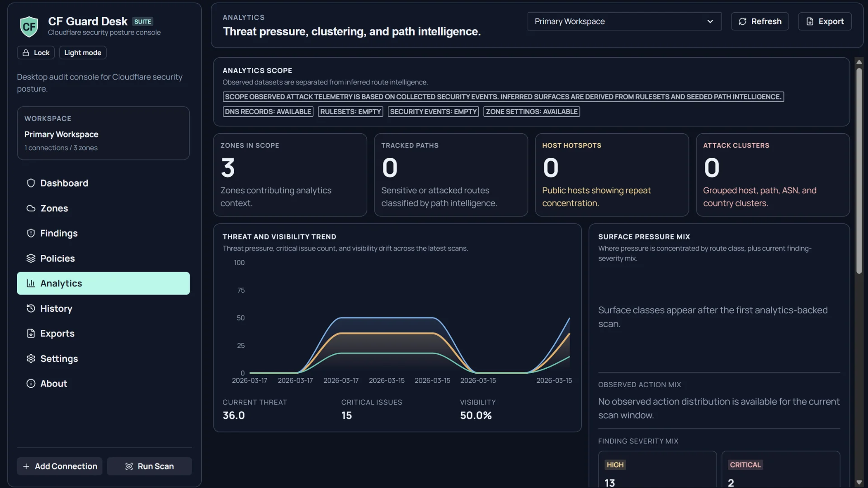
Task: Open the Dashboard page
Action: click(104, 183)
